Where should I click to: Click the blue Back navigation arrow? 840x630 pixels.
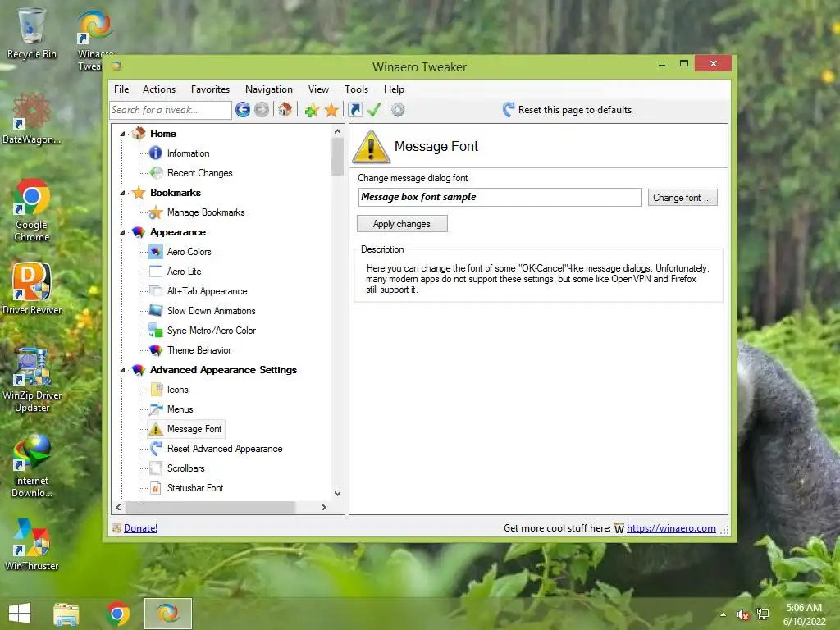tap(243, 110)
